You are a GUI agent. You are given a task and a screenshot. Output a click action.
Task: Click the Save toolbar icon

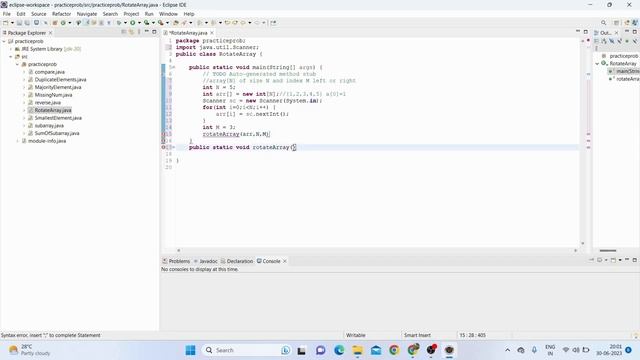(x=19, y=22)
